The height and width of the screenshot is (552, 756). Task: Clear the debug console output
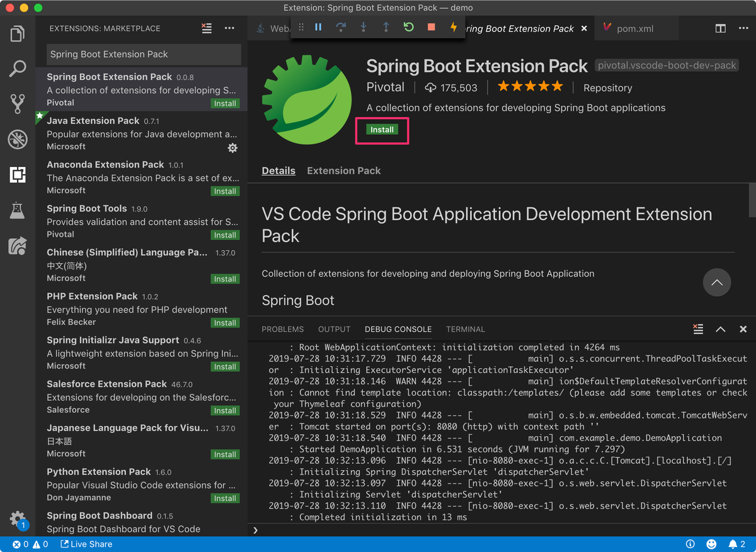click(x=698, y=329)
